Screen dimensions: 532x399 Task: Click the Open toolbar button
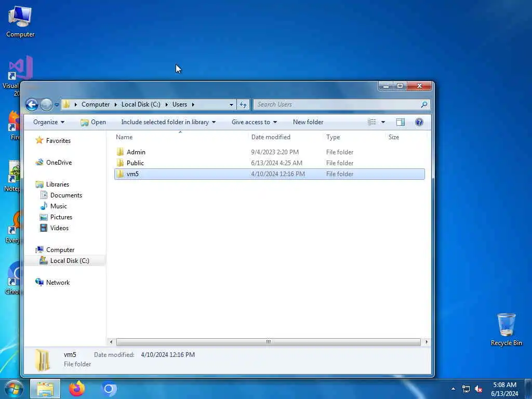94,122
